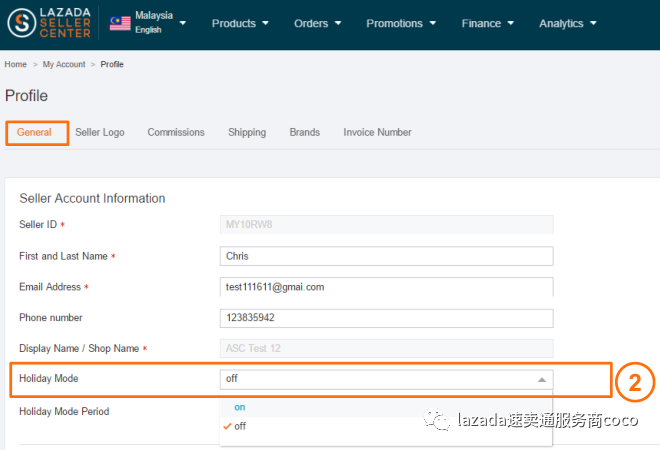Image resolution: width=660 pixels, height=450 pixels.
Task: Click the Holiday Mode dropdown arrow
Action: point(542,380)
